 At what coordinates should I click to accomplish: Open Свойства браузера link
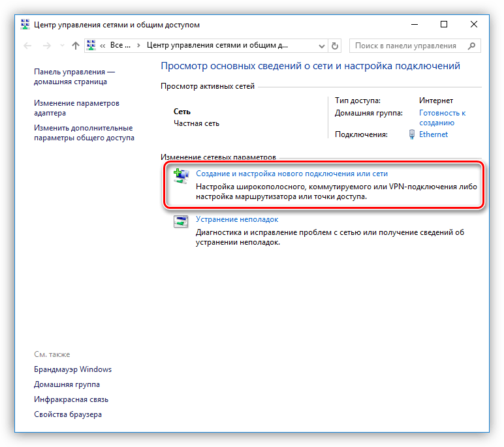tap(68, 414)
